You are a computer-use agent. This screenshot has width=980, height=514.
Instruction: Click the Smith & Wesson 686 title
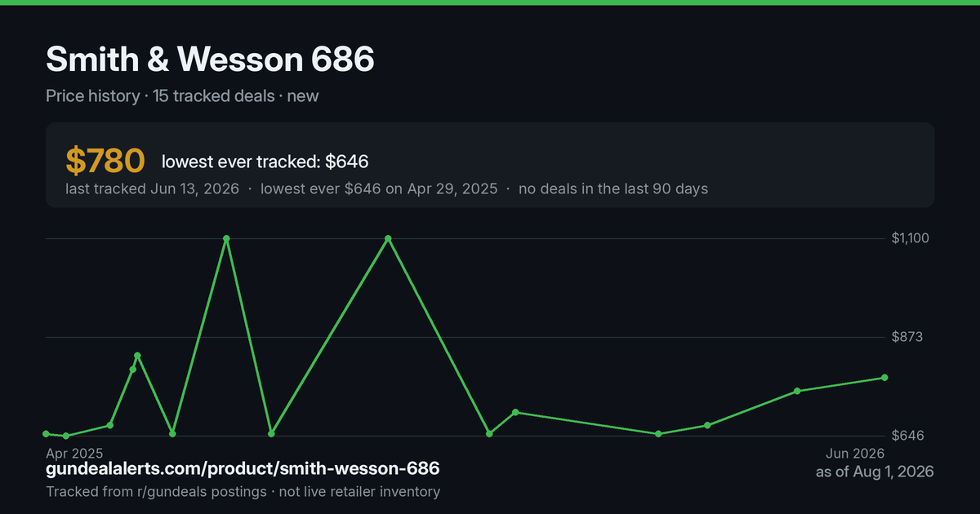click(210, 60)
